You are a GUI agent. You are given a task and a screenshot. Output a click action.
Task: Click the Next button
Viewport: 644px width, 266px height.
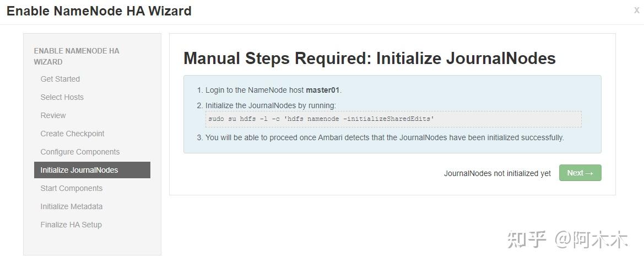click(580, 173)
